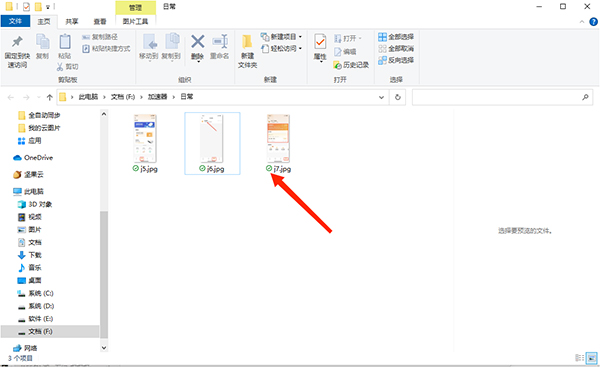Screen dimensions: 600x367
Task: Open Network in navigation pane
Action: click(x=25, y=348)
